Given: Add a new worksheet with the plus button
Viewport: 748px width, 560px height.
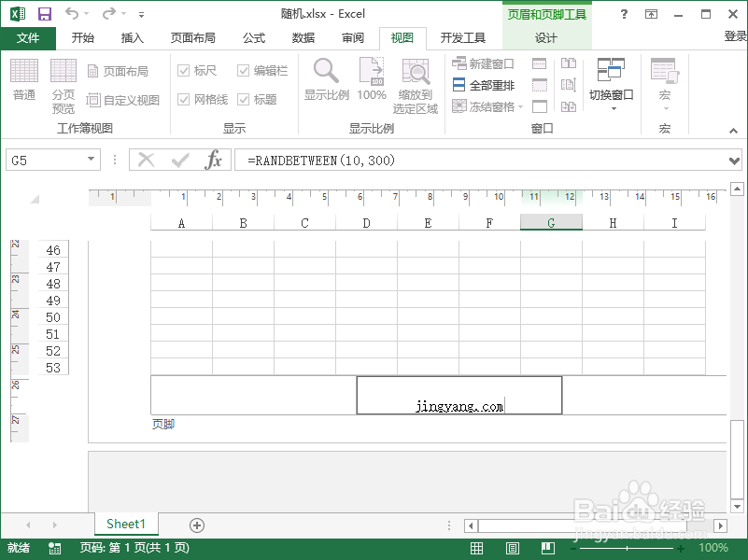Looking at the screenshot, I should (x=196, y=525).
